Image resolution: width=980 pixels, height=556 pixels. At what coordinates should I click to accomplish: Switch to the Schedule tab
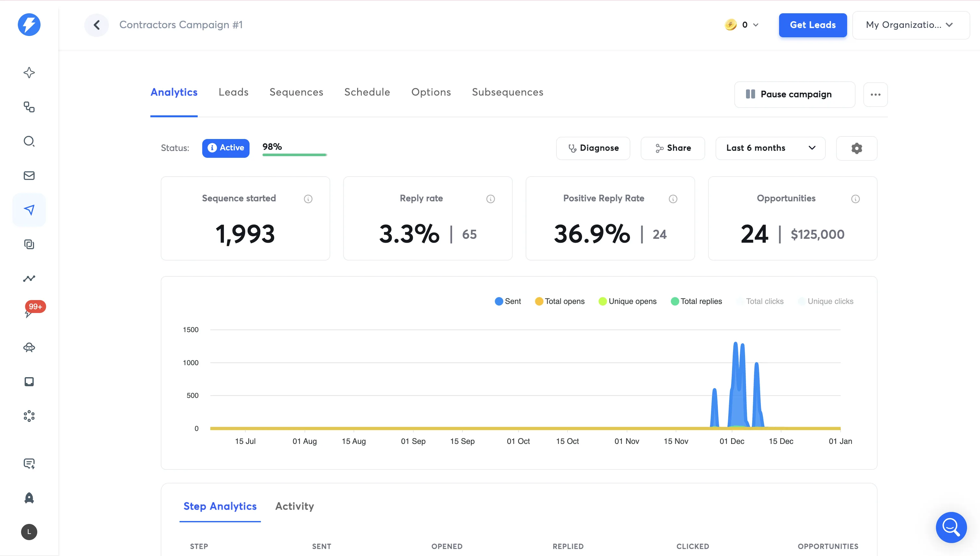[x=367, y=92]
